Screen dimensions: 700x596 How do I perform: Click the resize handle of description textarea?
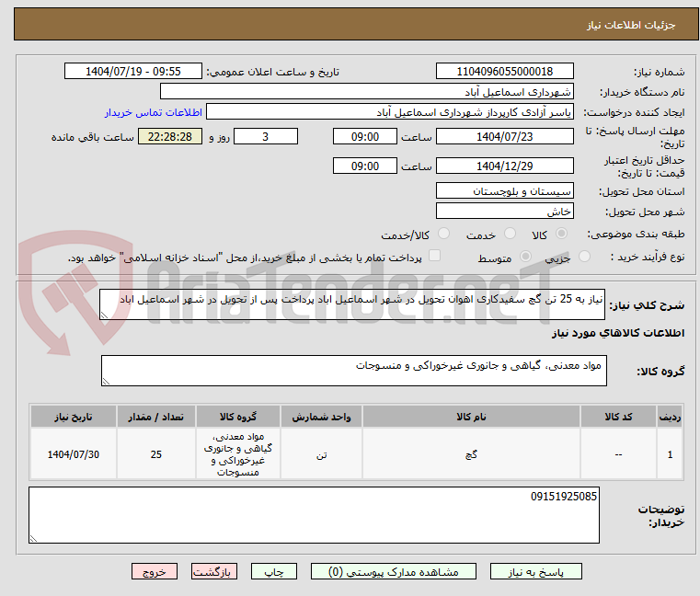tap(104, 315)
